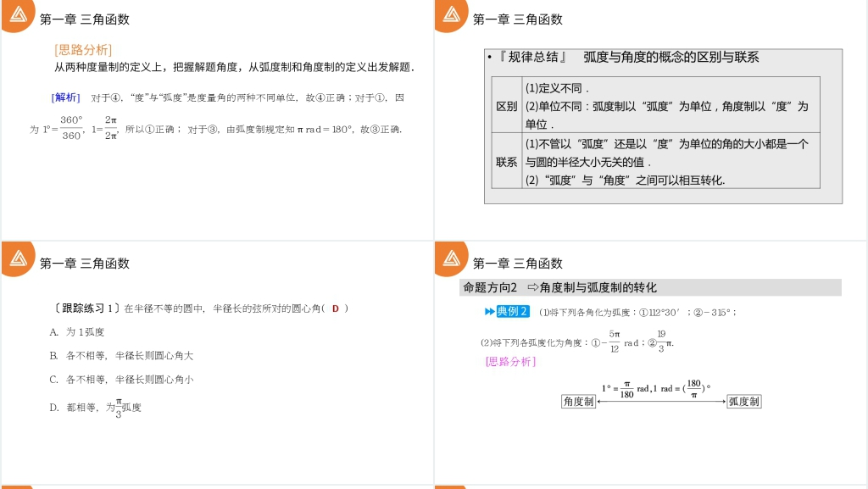Viewport: 868px width, 489px height.
Task: Click the 命题方向2 heading bar
Action: pyautogui.click(x=650, y=287)
